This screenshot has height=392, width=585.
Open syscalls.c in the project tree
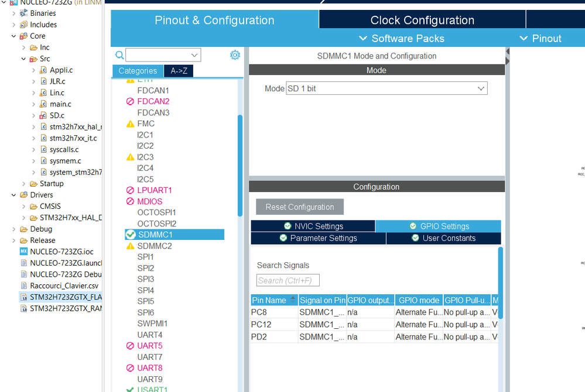click(64, 149)
